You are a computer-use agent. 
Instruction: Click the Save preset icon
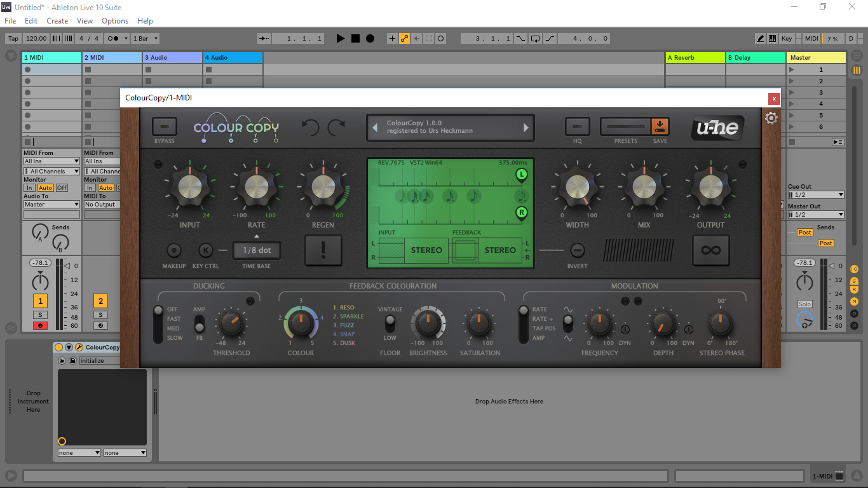(x=660, y=126)
